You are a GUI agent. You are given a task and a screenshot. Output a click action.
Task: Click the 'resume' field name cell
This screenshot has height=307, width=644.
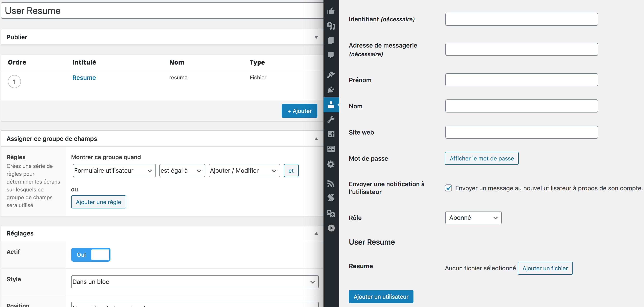pos(178,78)
